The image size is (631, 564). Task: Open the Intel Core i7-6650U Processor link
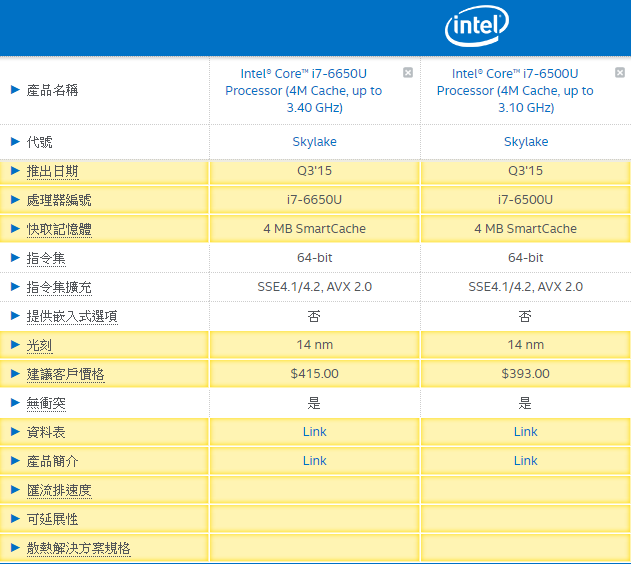[303, 91]
